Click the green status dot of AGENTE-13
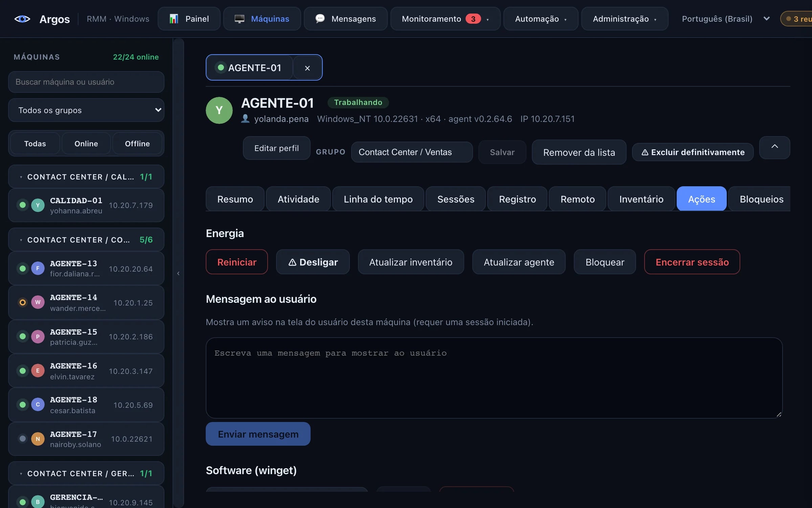Image resolution: width=812 pixels, height=508 pixels. [23, 269]
